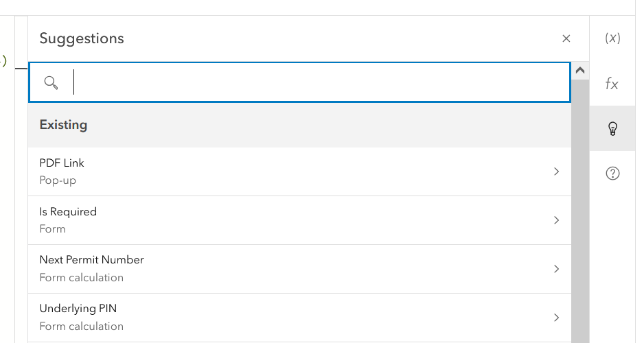Open the profile variables (x) panel
644x343 pixels.
(612, 38)
